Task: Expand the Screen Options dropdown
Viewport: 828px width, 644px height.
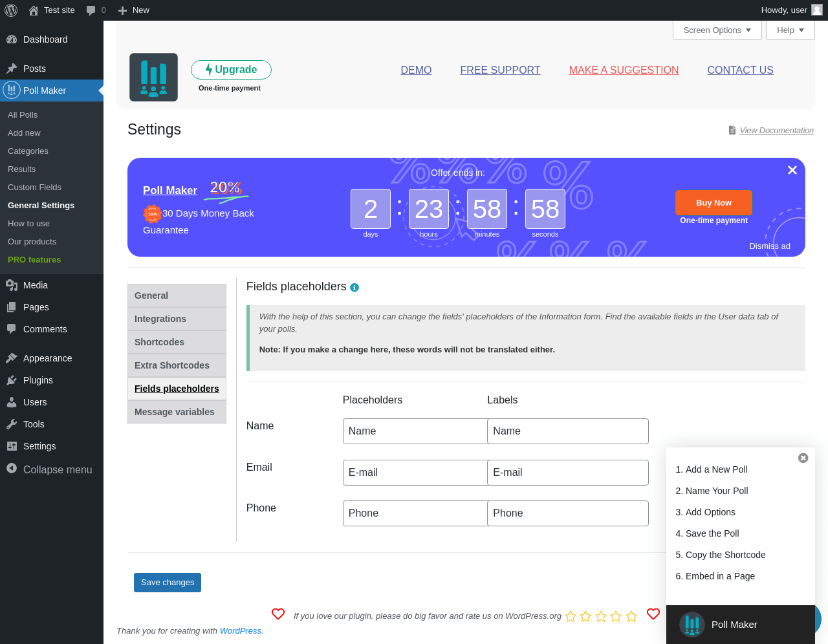Action: click(x=717, y=30)
